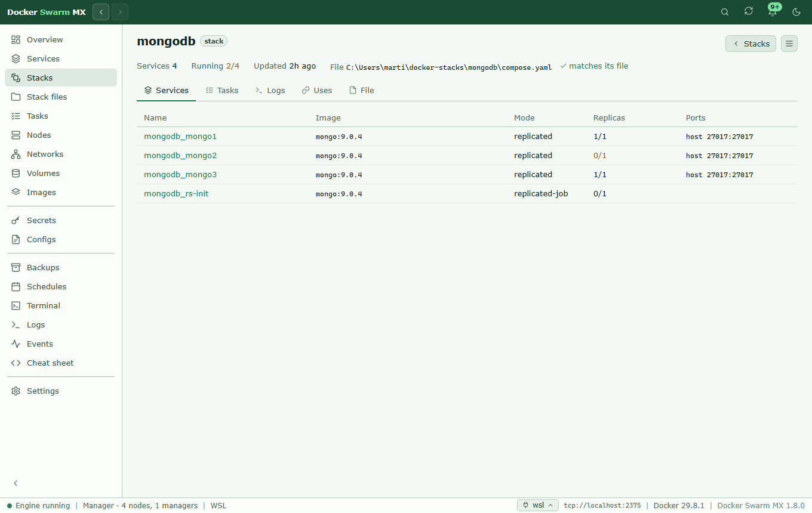Open the mongodb_mongo2 service link
Image resolution: width=812 pixels, height=513 pixels.
pyautogui.click(x=180, y=156)
